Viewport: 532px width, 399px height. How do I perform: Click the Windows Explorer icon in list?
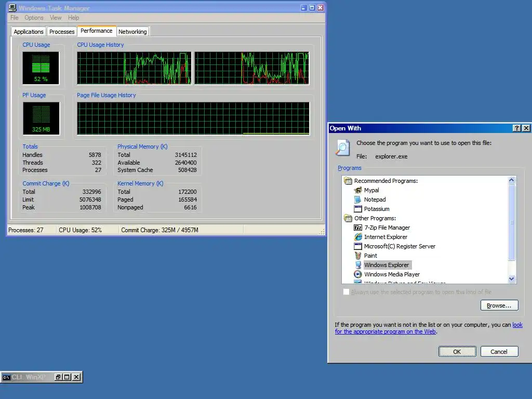[x=358, y=265]
